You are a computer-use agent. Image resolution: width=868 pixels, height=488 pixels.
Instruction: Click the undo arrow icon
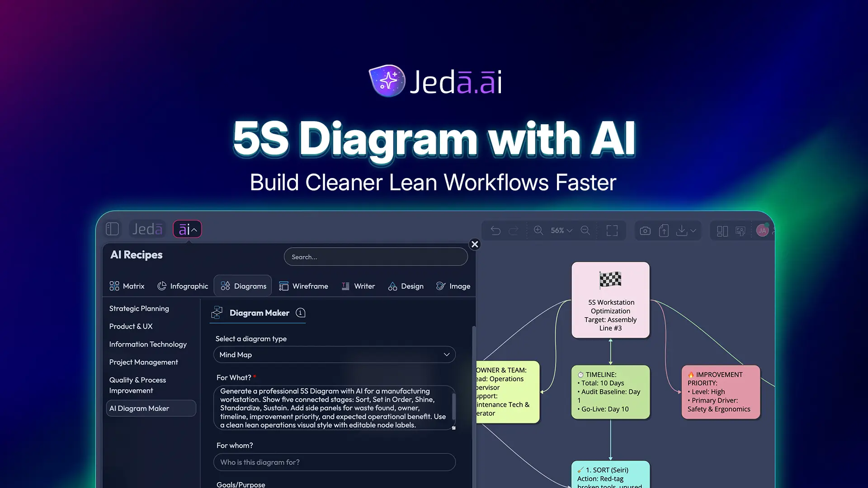(495, 230)
